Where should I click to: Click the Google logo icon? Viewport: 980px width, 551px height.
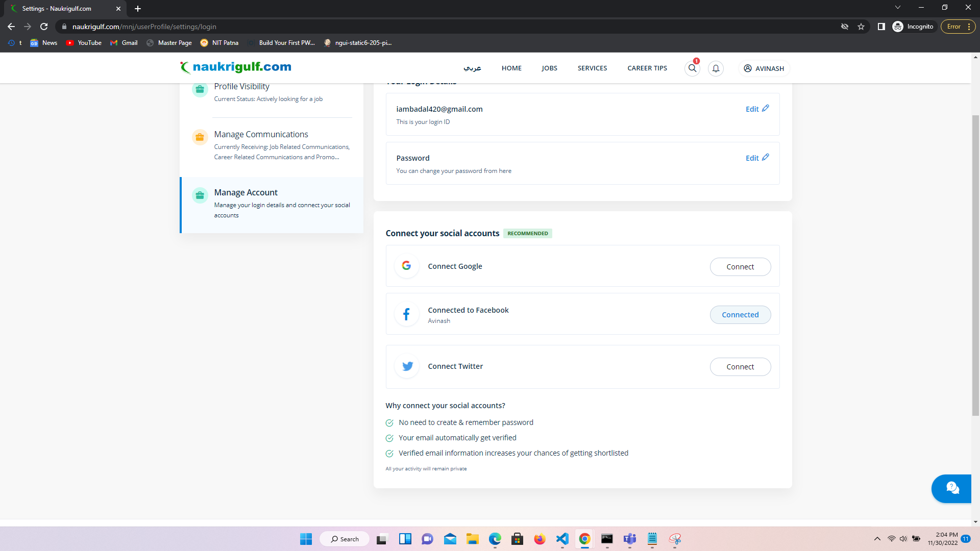[x=406, y=266]
